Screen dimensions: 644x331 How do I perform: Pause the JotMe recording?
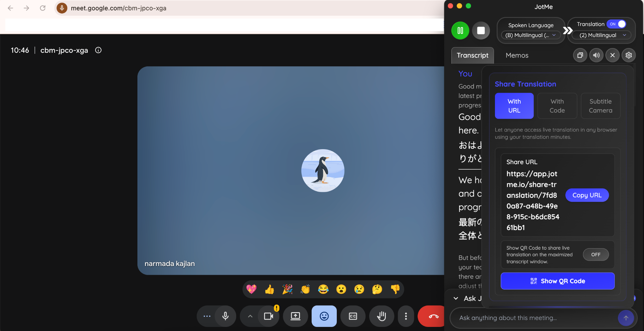[460, 30]
